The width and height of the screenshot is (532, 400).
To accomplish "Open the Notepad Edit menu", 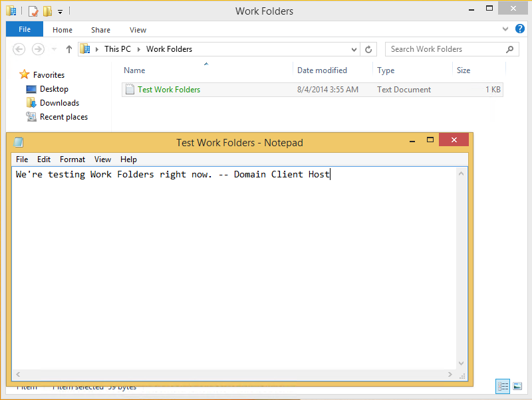I will point(44,159).
